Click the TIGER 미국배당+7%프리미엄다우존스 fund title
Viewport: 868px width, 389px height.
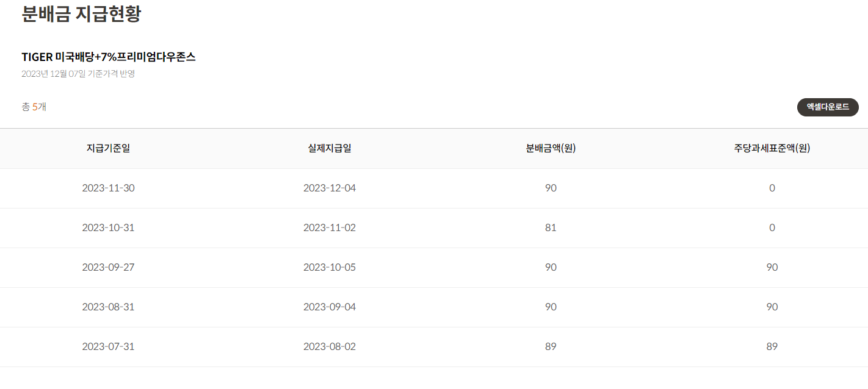coord(109,57)
